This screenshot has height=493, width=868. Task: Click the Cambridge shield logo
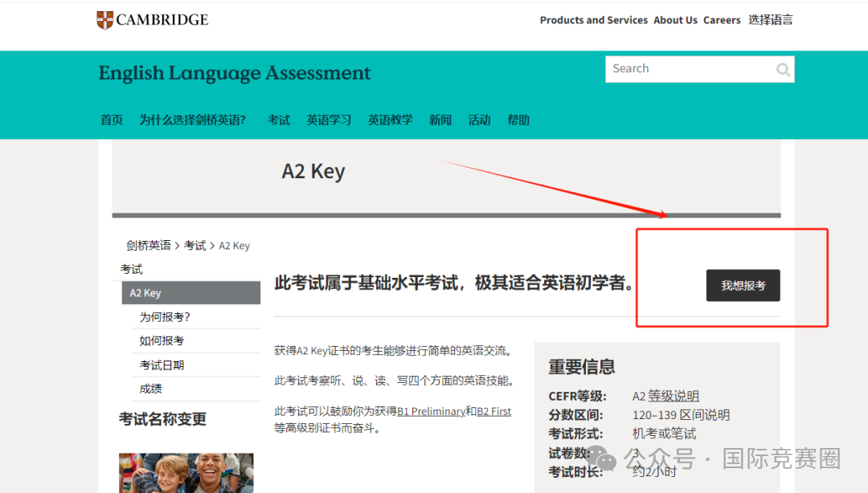tap(104, 20)
